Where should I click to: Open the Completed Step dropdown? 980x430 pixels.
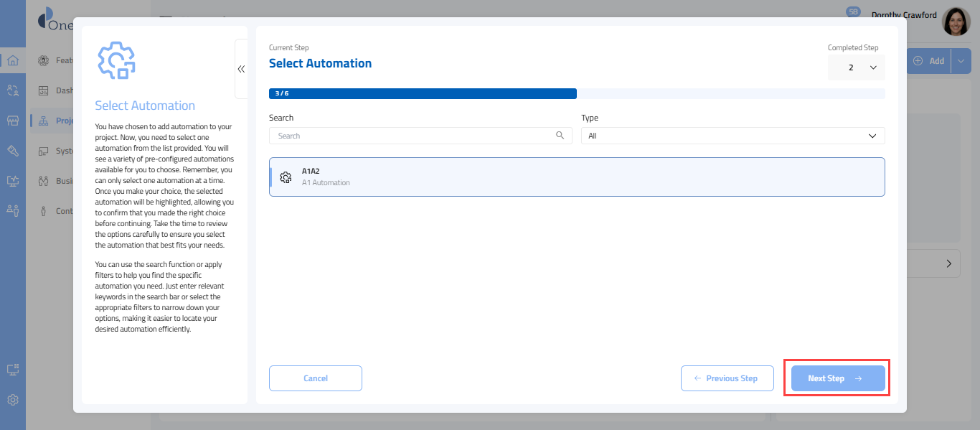tap(857, 67)
